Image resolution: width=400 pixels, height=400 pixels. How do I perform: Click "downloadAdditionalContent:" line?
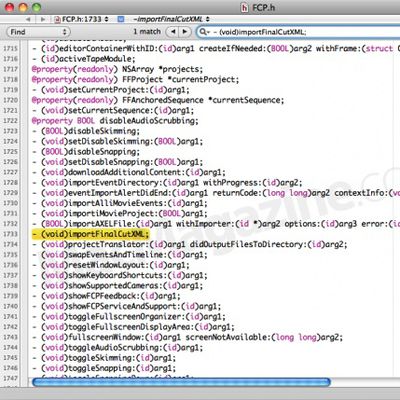pos(129,172)
